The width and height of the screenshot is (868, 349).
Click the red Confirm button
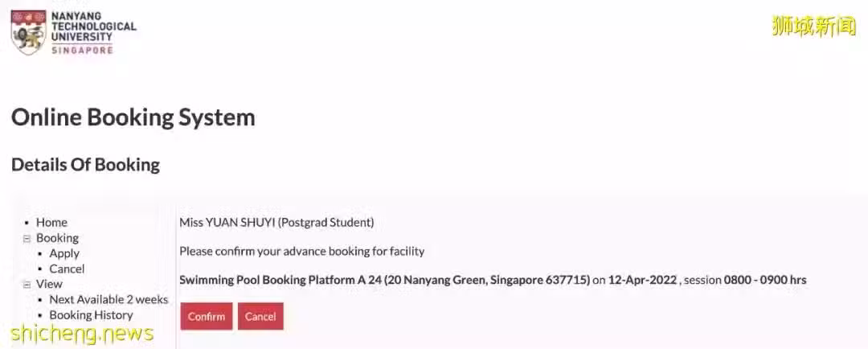coord(207,316)
